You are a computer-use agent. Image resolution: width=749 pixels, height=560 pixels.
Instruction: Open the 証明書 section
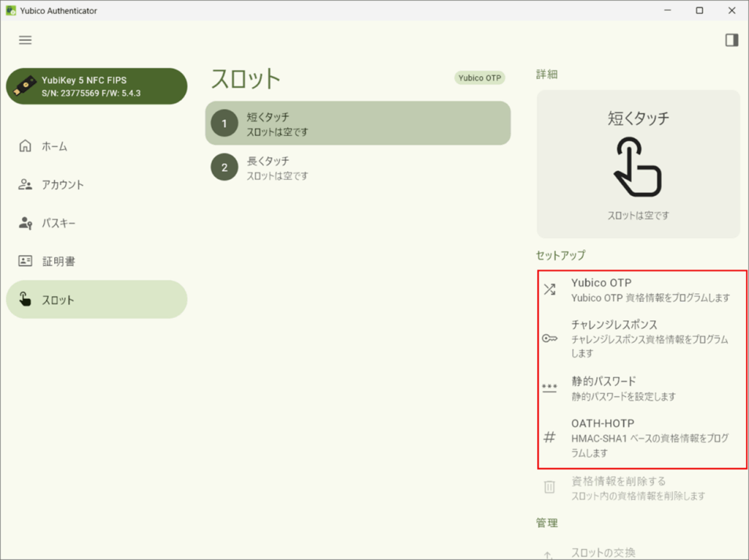[97, 261]
